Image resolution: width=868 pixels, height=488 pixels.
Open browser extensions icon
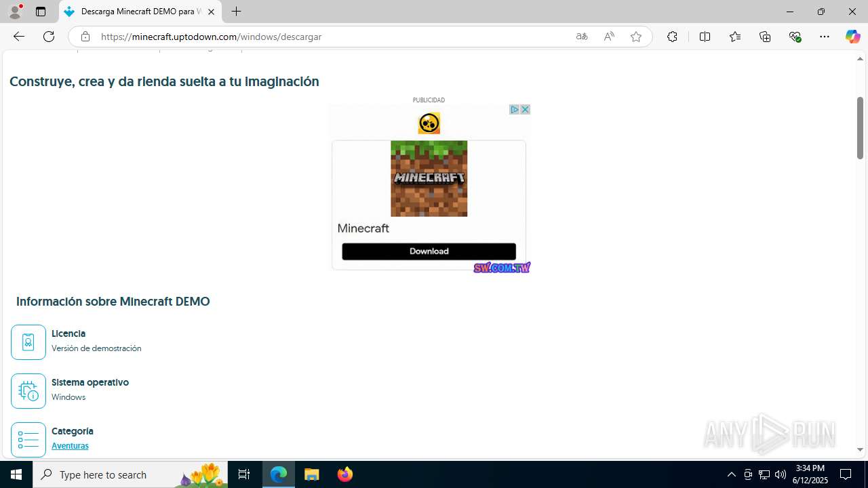[672, 37]
